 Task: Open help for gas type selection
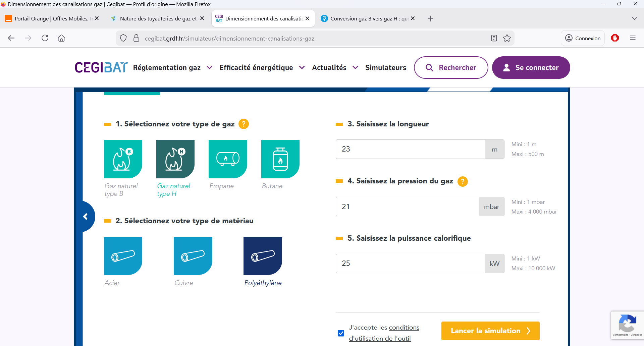(244, 124)
